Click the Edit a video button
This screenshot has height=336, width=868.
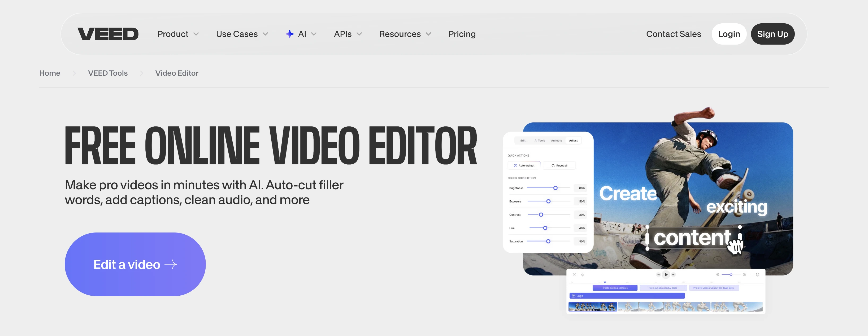tap(135, 264)
